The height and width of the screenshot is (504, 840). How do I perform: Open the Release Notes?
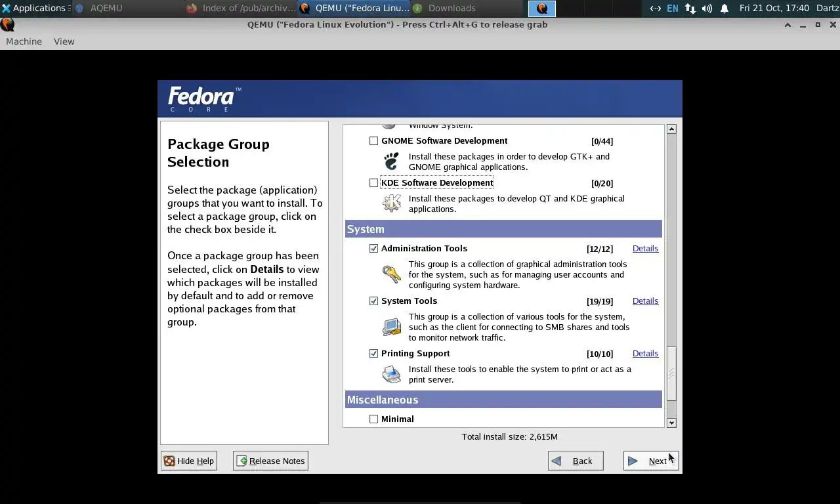[270, 461]
